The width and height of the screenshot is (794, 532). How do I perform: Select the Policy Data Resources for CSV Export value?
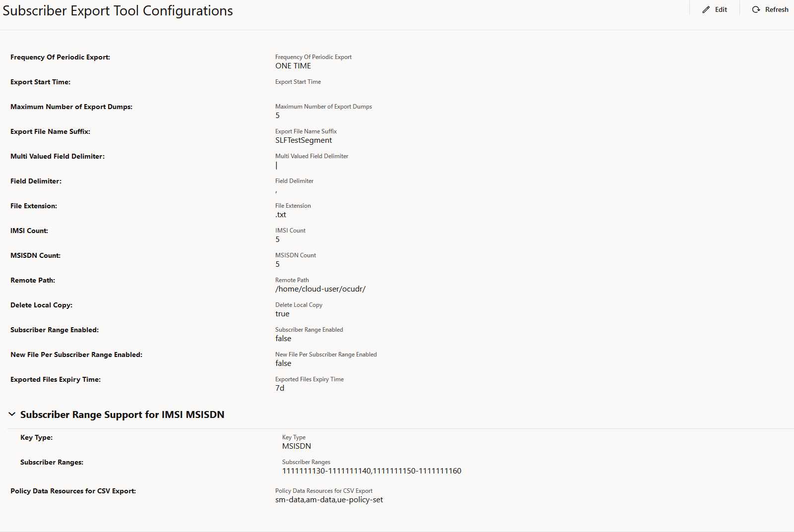(x=329, y=499)
